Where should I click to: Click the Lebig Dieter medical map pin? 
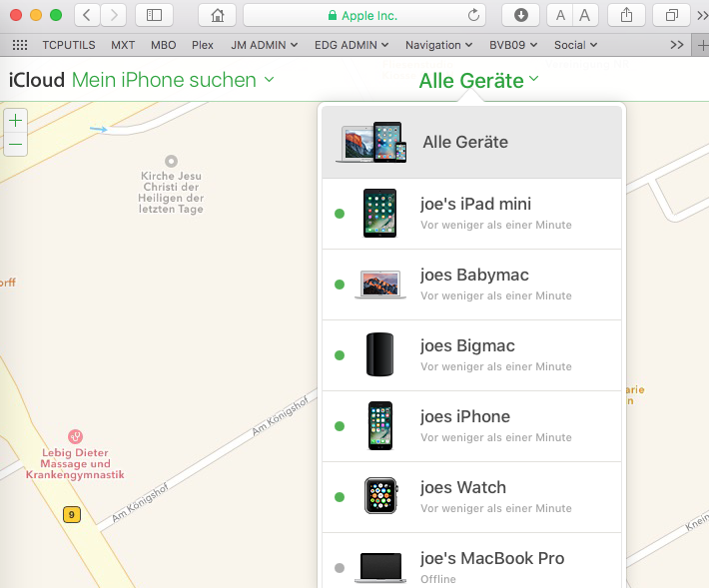point(75,436)
